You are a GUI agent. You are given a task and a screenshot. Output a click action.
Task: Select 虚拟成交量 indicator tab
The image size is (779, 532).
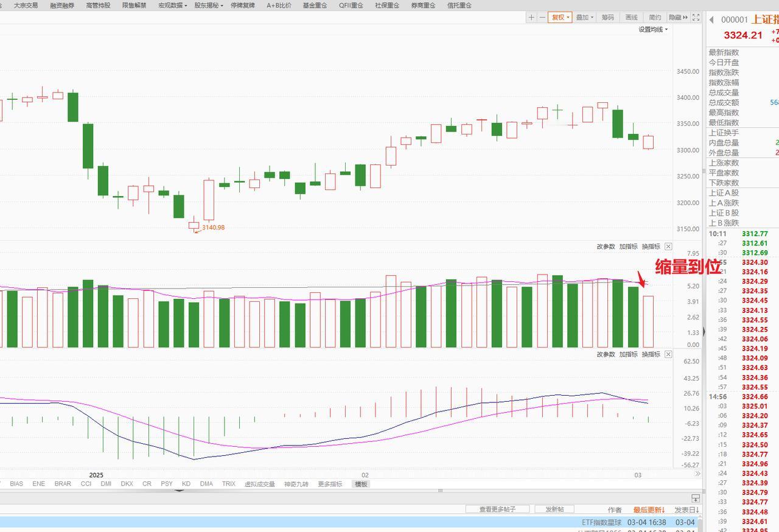260,484
